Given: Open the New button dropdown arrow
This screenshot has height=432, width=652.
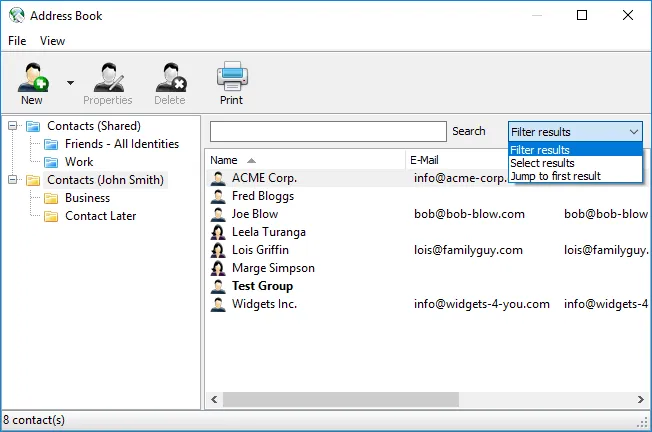Looking at the screenshot, I should 70,83.
